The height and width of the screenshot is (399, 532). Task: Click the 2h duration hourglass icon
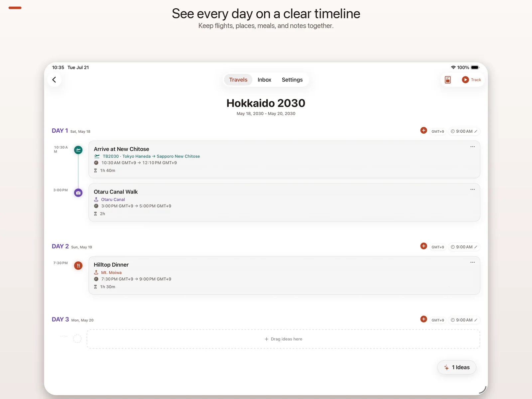95,214
